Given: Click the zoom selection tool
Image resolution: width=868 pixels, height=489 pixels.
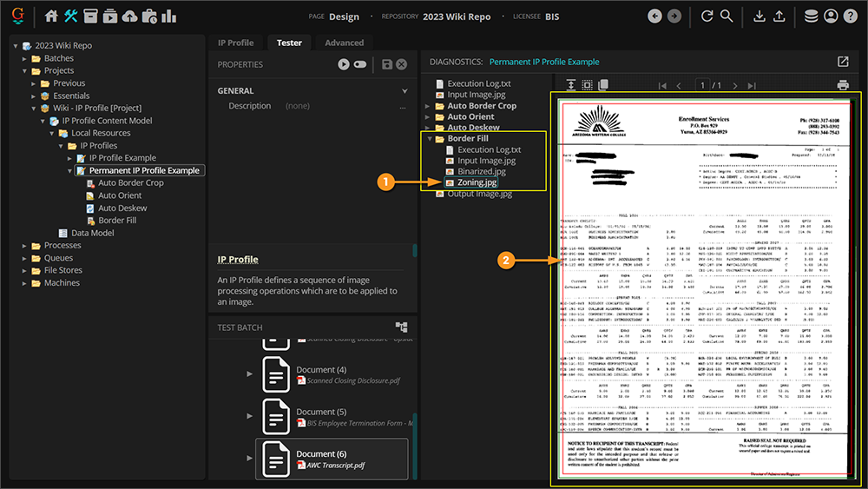Looking at the screenshot, I should click(x=587, y=85).
